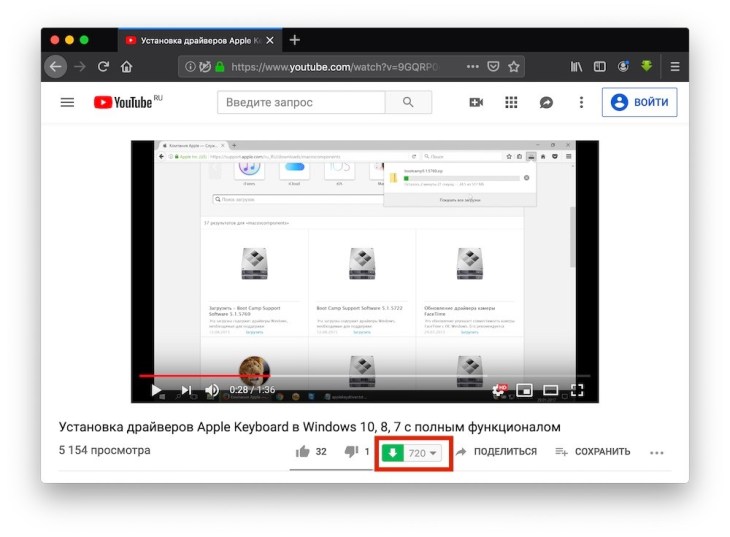Click the 'Введите запрос' search field

301,102
